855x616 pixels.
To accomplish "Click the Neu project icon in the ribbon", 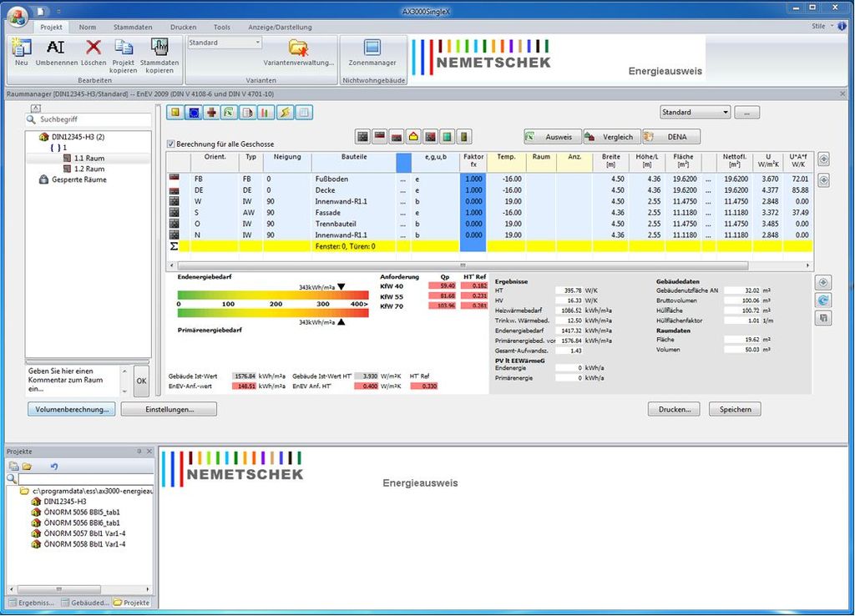I will click(21, 48).
